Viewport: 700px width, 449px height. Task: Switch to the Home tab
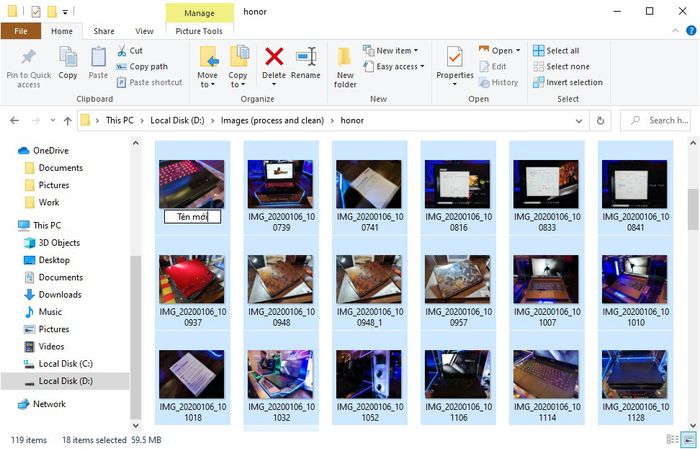62,31
